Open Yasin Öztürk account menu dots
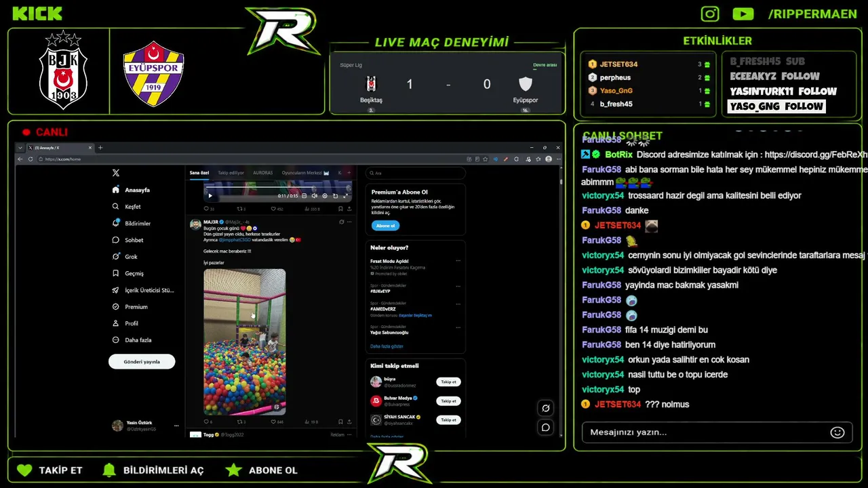Screen dimensions: 868x488 tap(177, 426)
